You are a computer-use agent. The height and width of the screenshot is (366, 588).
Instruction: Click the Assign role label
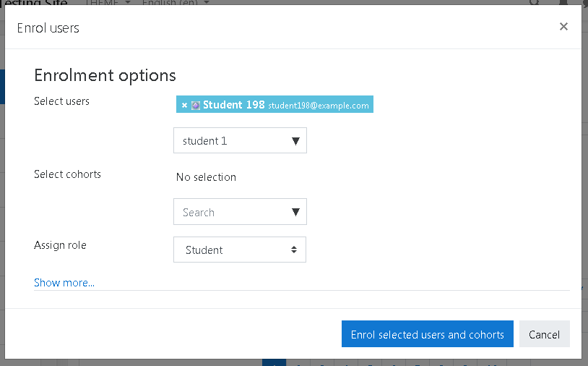pyautogui.click(x=60, y=245)
